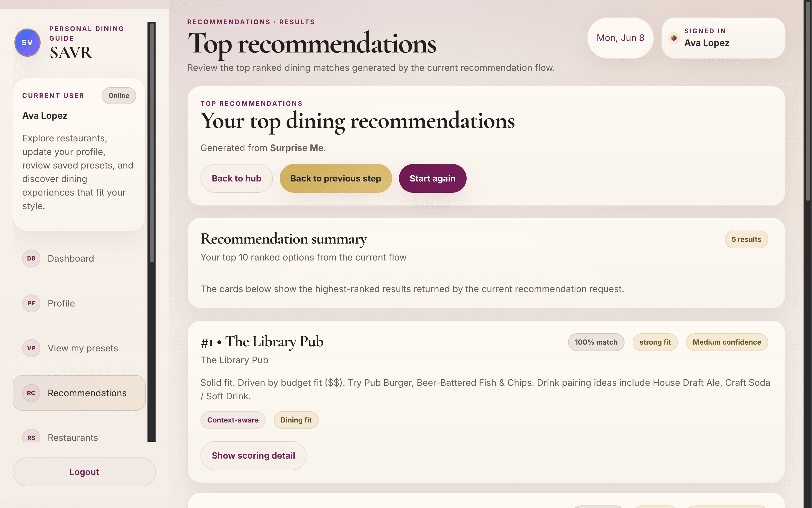Click the #1 The Library Pub heading

(x=262, y=342)
